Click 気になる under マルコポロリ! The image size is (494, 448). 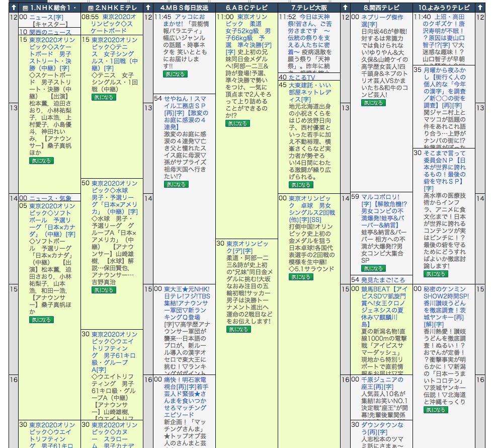(373, 269)
